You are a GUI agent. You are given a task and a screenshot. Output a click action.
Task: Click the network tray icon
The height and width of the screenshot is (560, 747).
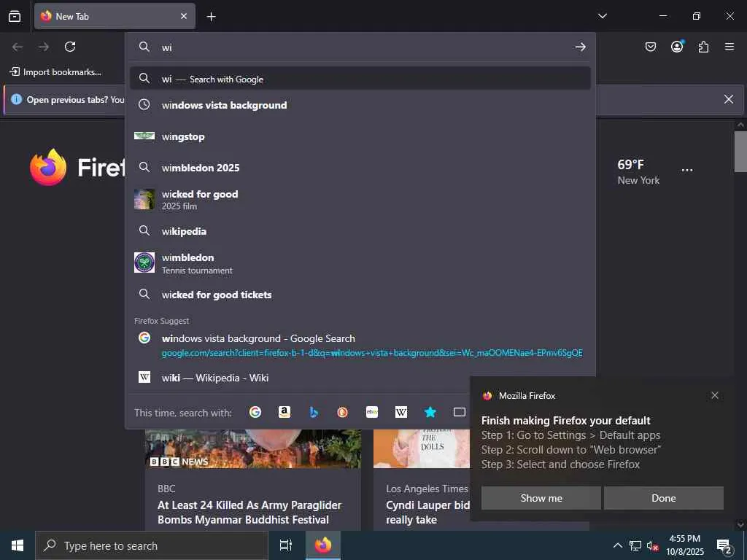pyautogui.click(x=635, y=545)
